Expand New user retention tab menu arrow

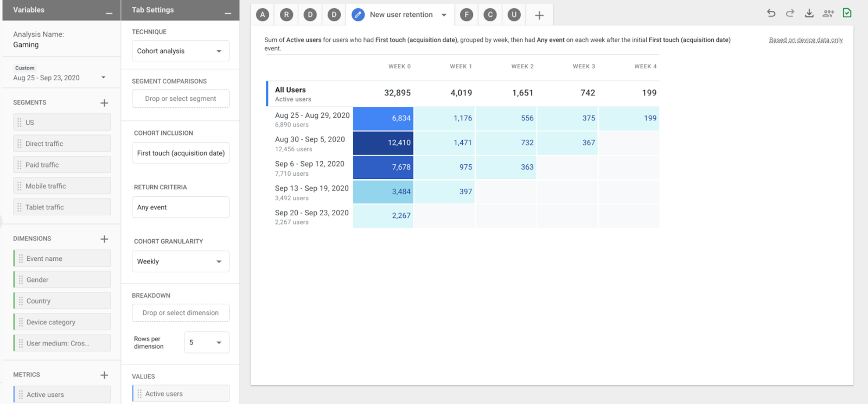pos(444,15)
